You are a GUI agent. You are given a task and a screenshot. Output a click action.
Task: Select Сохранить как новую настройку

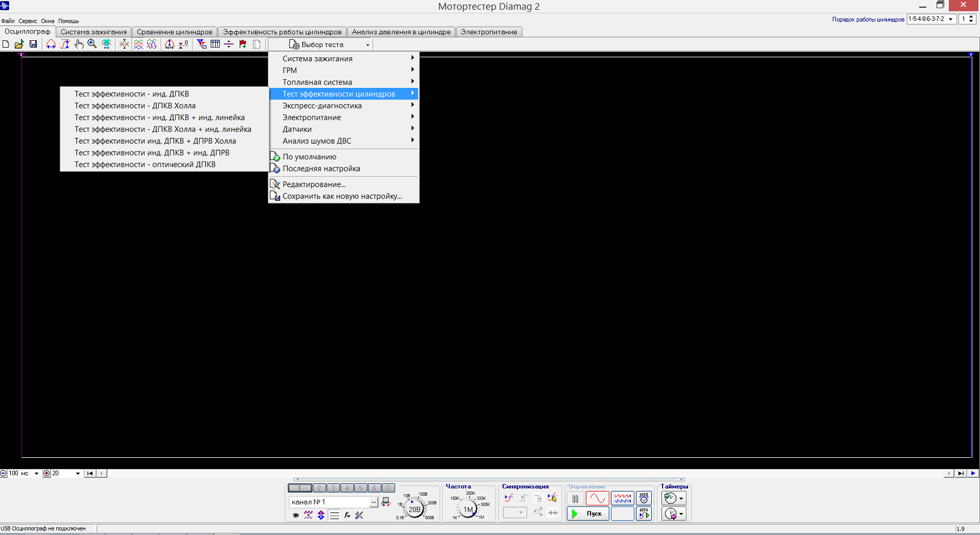[344, 196]
